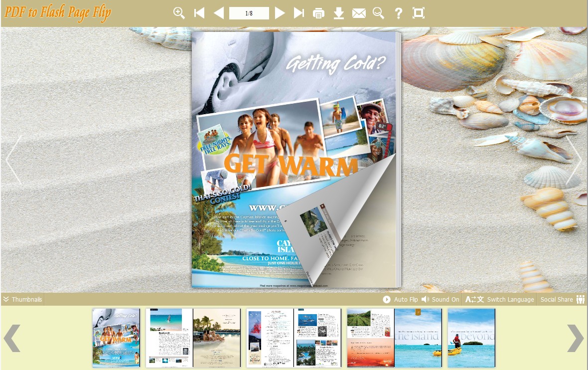Screen dimensions: 588x370
Task: Click the zoom in magnifier icon
Action: 179,13
